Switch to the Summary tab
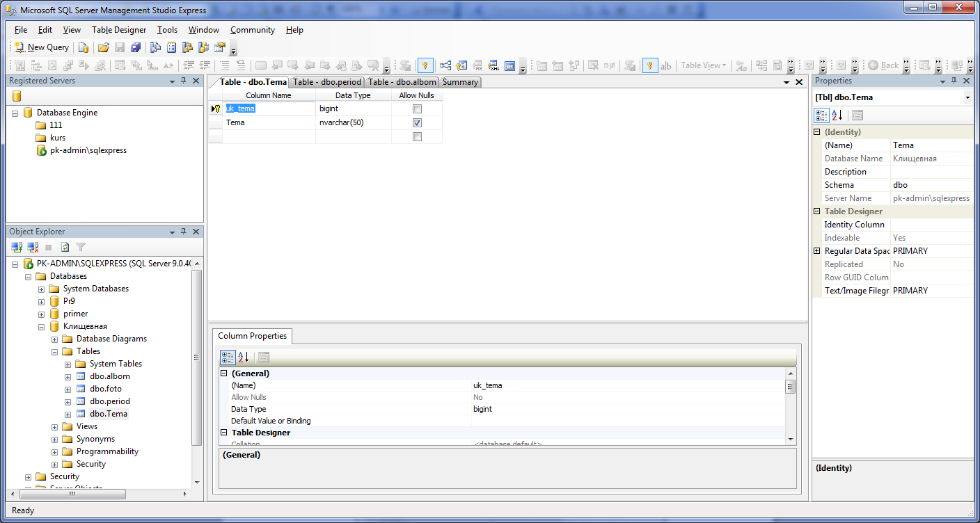Image resolution: width=980 pixels, height=523 pixels. point(460,82)
